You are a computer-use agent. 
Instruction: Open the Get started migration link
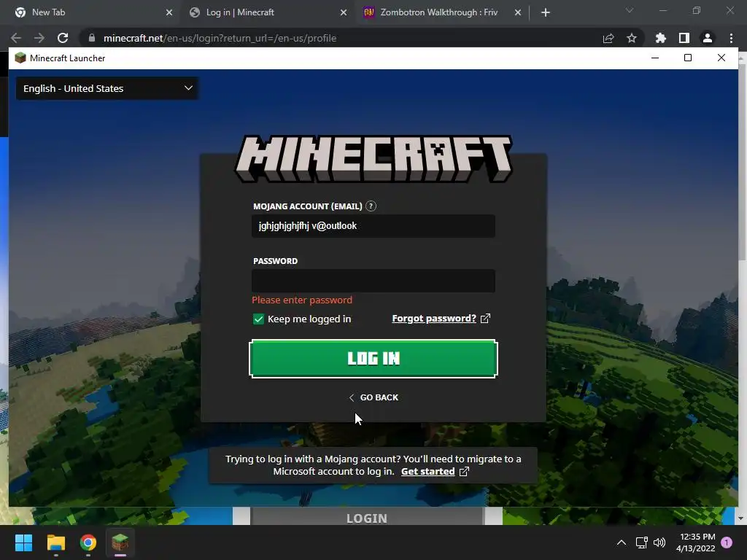(427, 472)
